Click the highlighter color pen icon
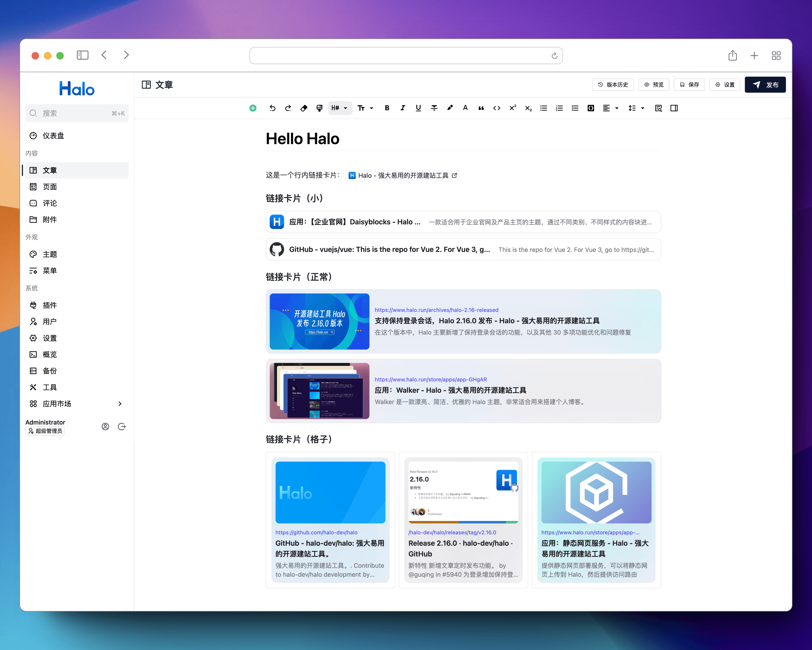This screenshot has width=812, height=650. pyautogui.click(x=450, y=108)
